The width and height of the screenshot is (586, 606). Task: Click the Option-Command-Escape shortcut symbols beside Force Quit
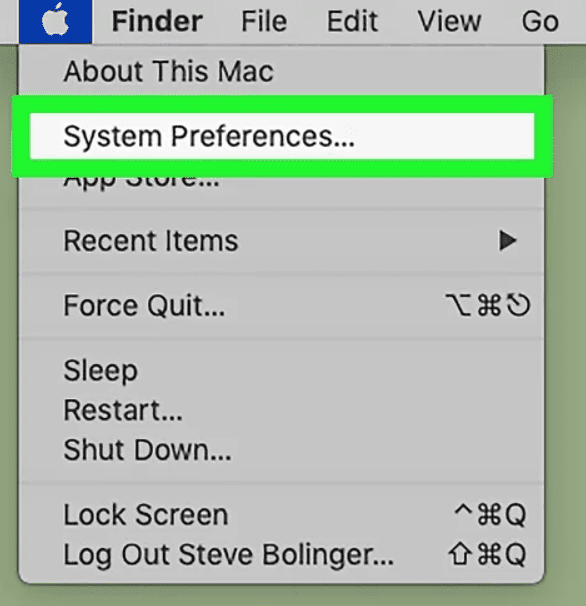(x=488, y=305)
